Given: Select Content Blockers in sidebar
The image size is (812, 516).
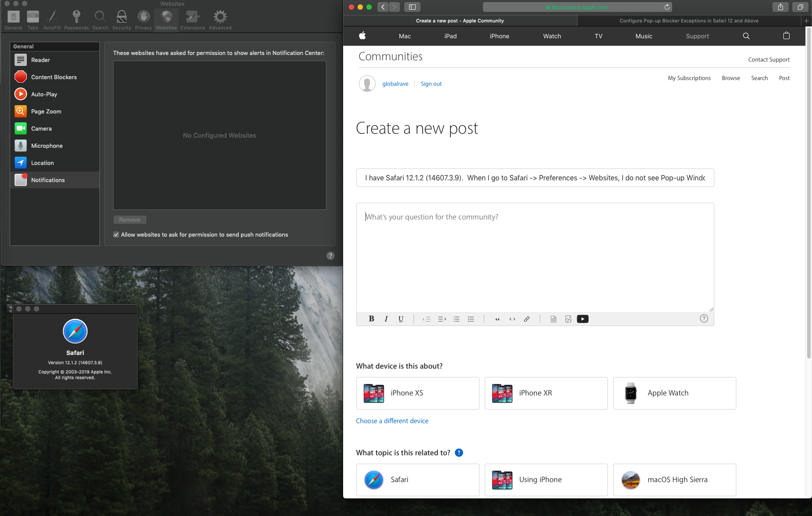Looking at the screenshot, I should pos(55,77).
